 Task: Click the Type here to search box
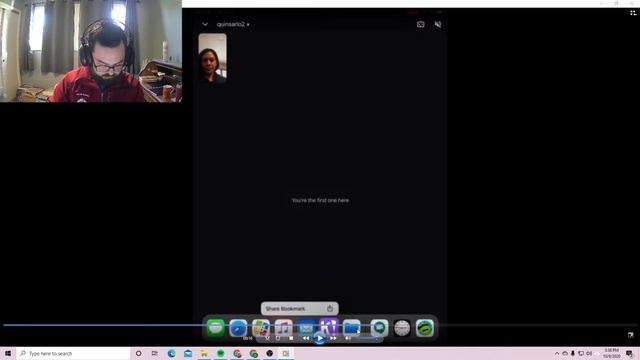[73, 353]
